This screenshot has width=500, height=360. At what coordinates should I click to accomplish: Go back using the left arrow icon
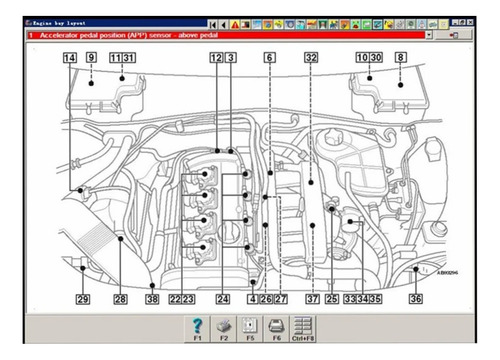click(x=224, y=25)
